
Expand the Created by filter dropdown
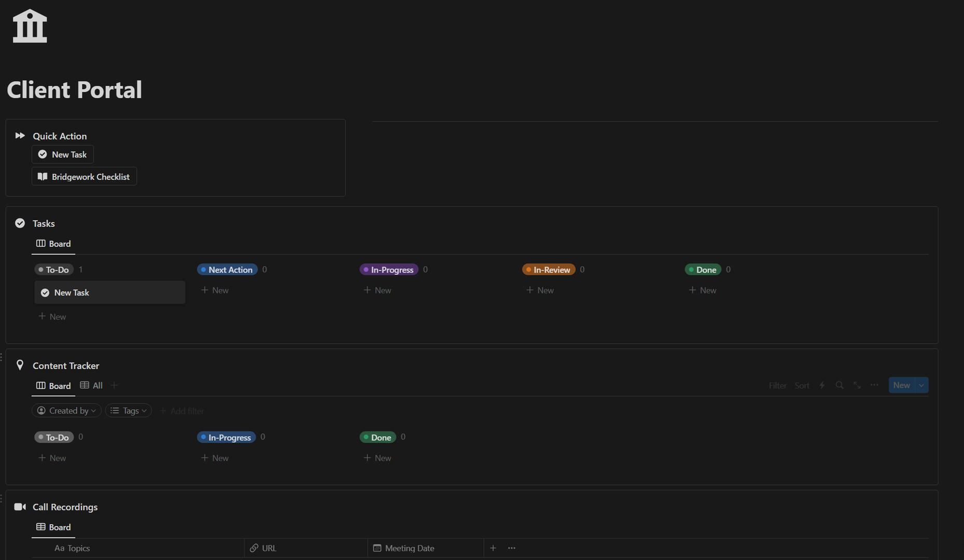[x=66, y=411]
